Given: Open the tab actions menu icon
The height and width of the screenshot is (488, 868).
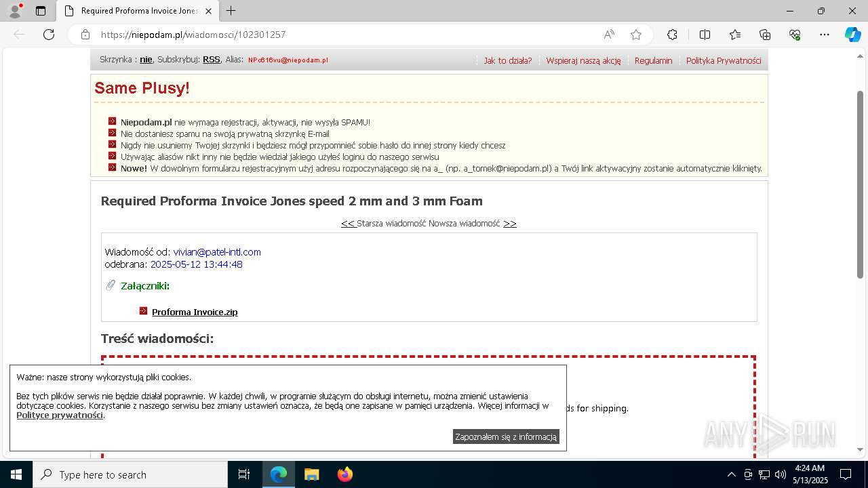Looking at the screenshot, I should 41,11.
